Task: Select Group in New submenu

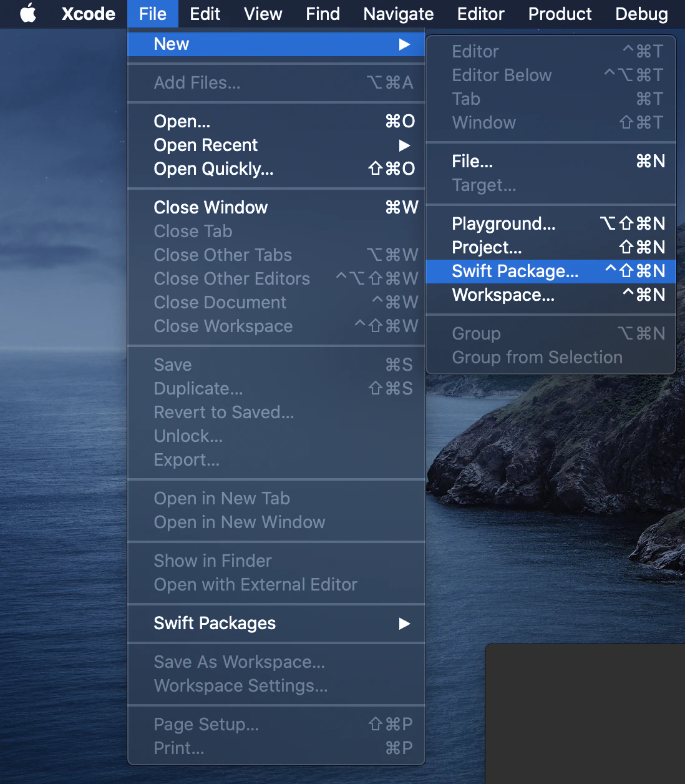Action: click(x=551, y=333)
